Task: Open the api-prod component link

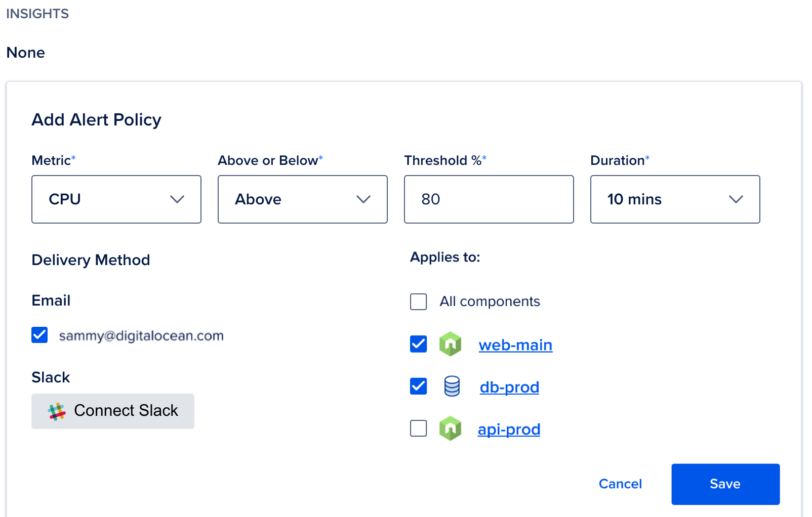Action: click(x=509, y=429)
